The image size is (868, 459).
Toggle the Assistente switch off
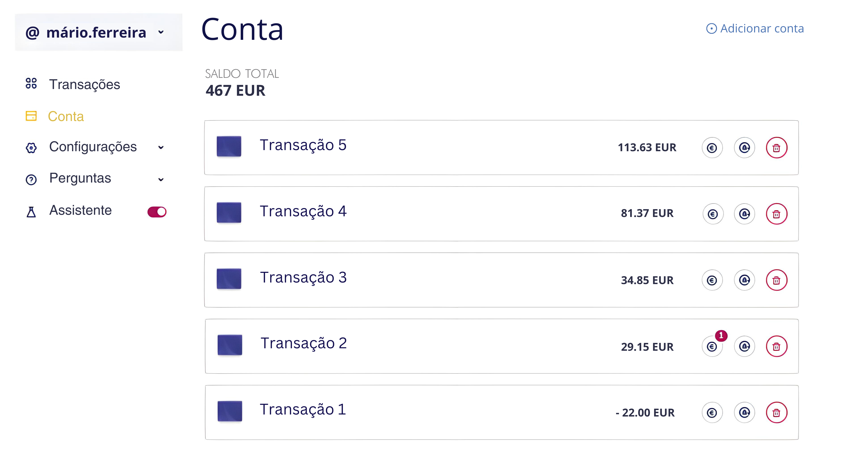click(157, 212)
